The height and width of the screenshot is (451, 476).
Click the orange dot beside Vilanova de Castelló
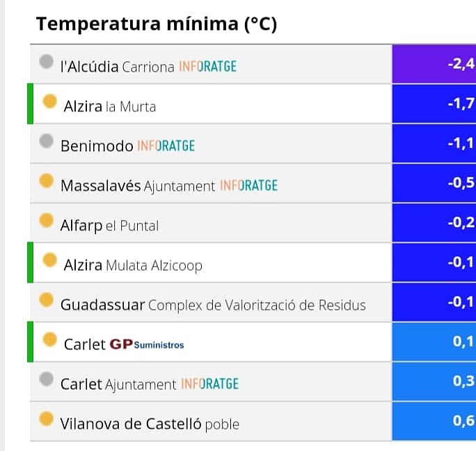coord(47,419)
